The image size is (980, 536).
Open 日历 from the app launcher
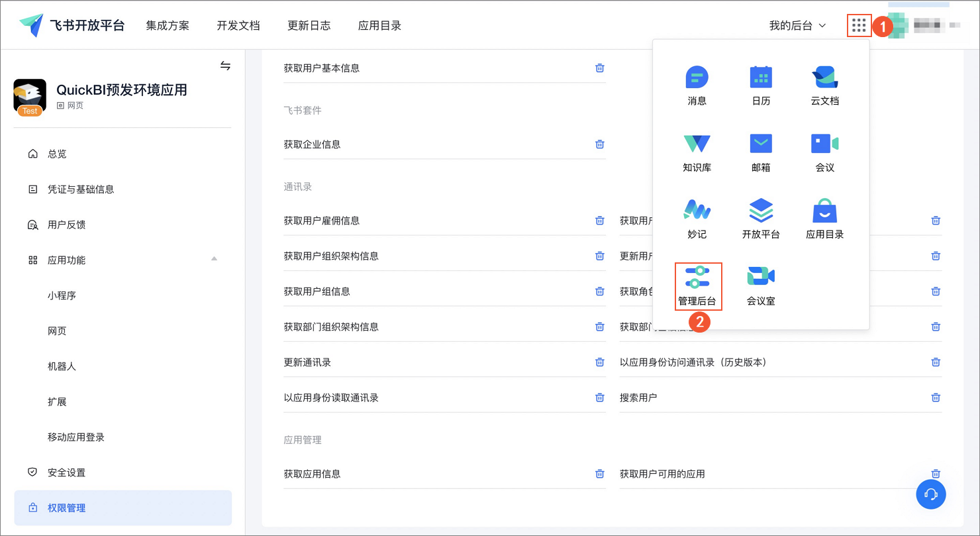click(x=761, y=86)
